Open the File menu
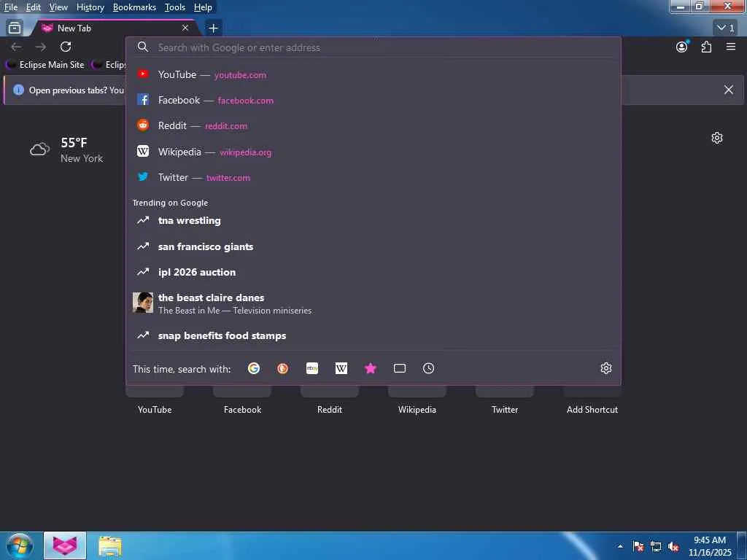747x560 pixels. 11,7
